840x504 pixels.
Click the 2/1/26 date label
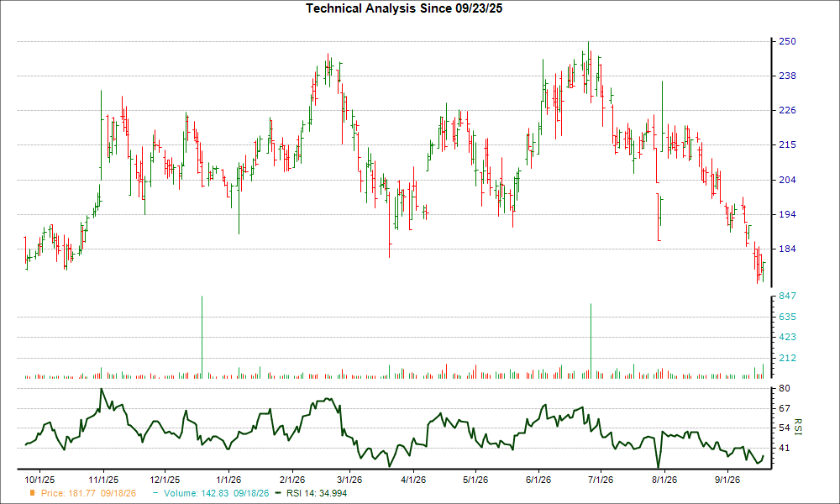292,480
